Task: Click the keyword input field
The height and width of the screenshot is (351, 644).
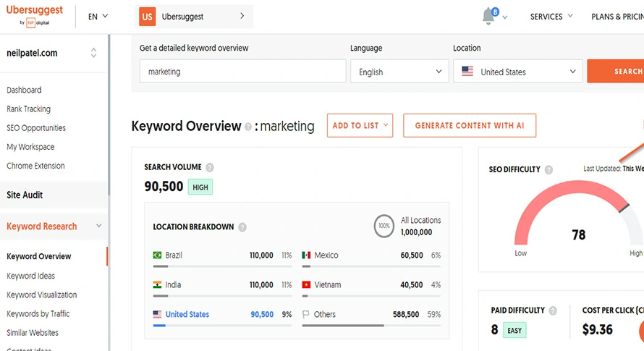Action: click(242, 72)
